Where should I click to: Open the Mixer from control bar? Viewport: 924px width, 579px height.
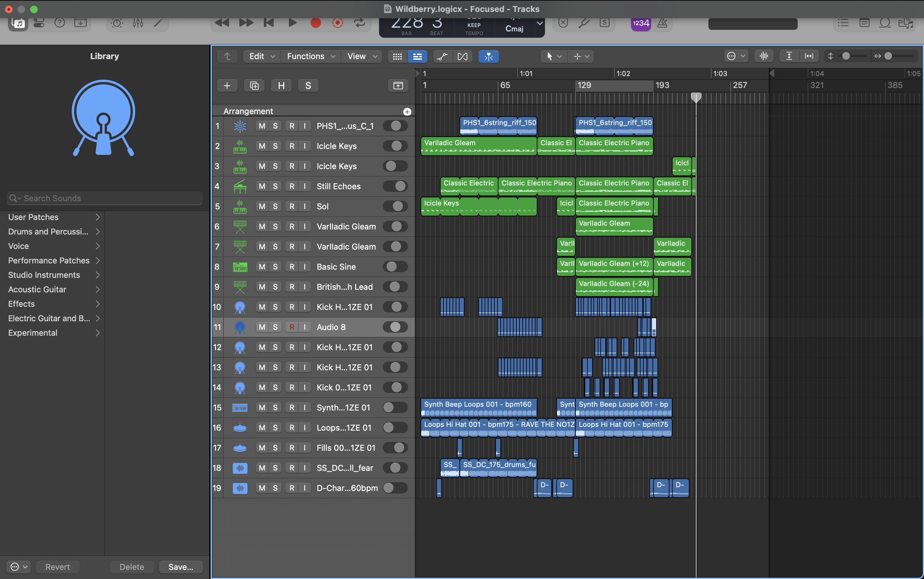point(138,23)
